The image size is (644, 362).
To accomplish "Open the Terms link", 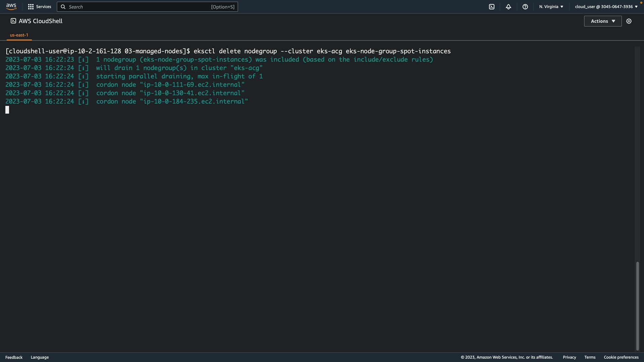I will (x=590, y=357).
